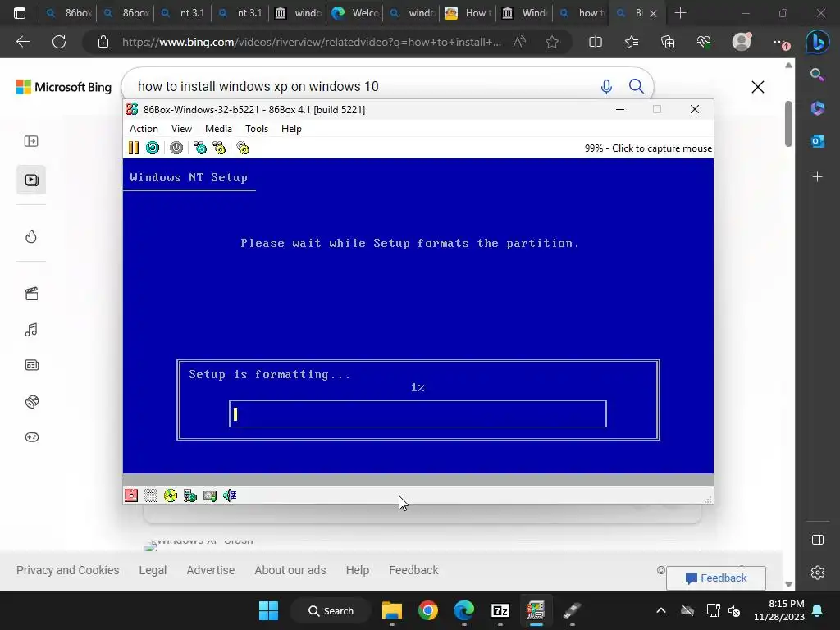Screen dimensions: 840x630
Task: Click the microphone voice search icon in Bing
Action: (606, 86)
